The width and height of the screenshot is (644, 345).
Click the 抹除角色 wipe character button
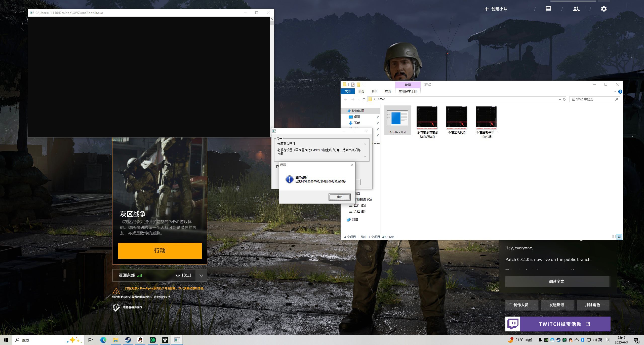tap(593, 305)
